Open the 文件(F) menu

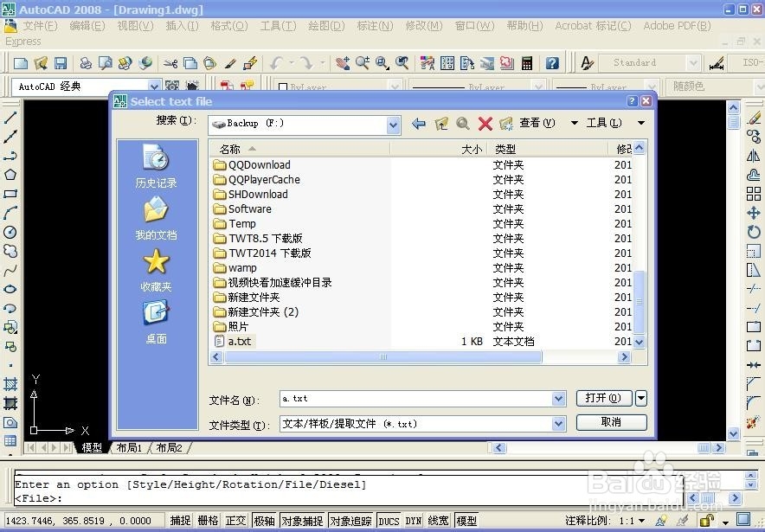pos(40,26)
